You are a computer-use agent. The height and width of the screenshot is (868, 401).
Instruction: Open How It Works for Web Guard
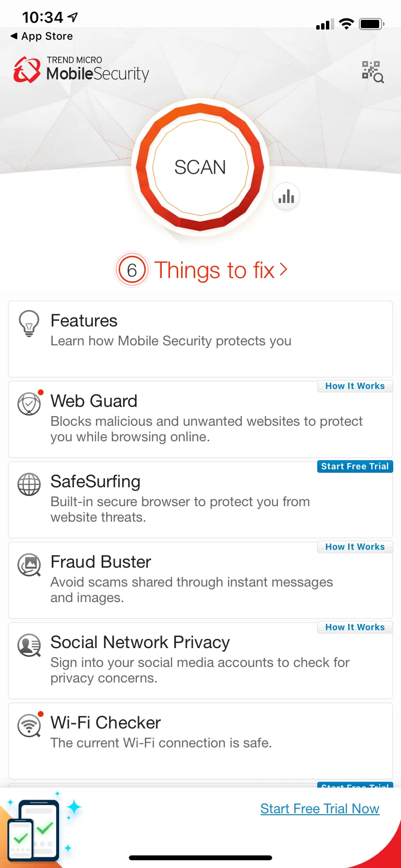point(355,386)
